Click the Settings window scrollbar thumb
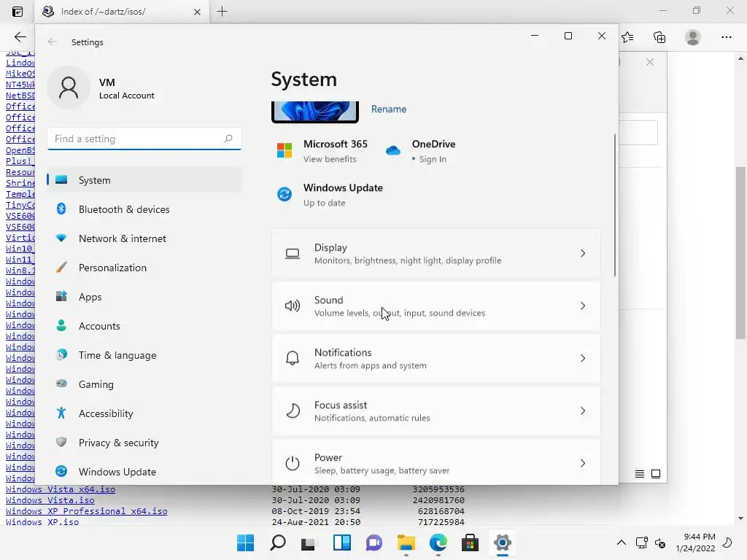This screenshot has height=560, width=747. point(614,205)
